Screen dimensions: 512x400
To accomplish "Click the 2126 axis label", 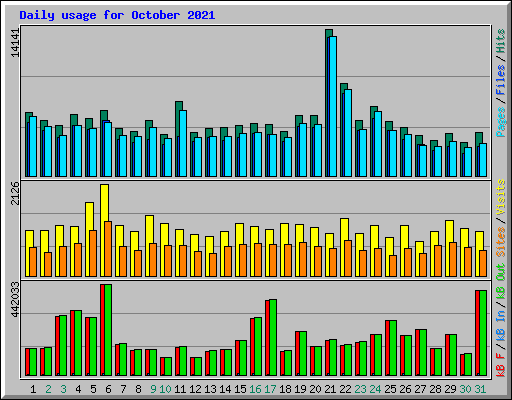I will (x=15, y=194).
